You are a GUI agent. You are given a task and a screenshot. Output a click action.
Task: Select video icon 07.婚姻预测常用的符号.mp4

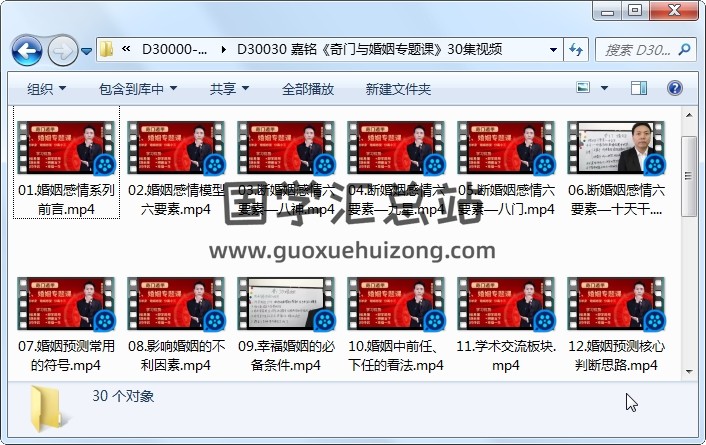66,304
